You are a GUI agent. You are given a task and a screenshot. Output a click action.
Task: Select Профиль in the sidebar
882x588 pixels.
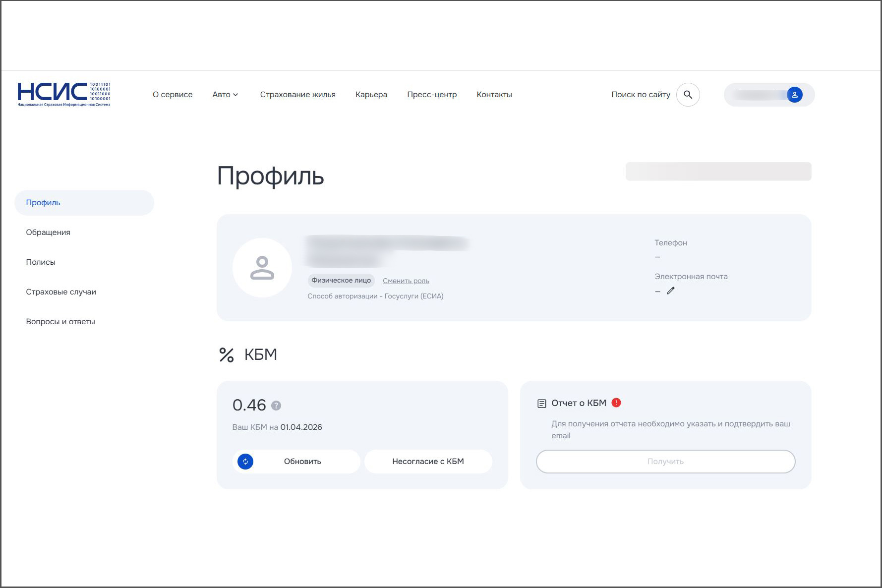point(84,203)
